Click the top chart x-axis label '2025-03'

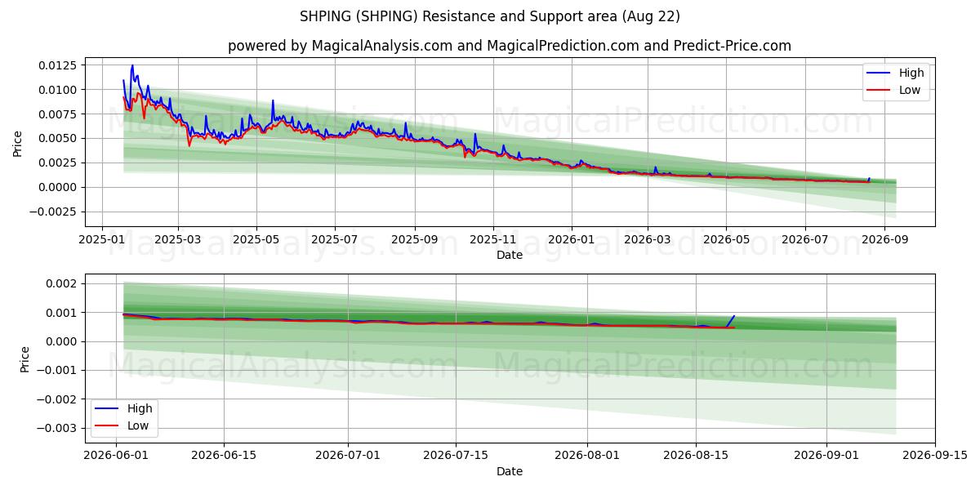pyautogui.click(x=179, y=240)
